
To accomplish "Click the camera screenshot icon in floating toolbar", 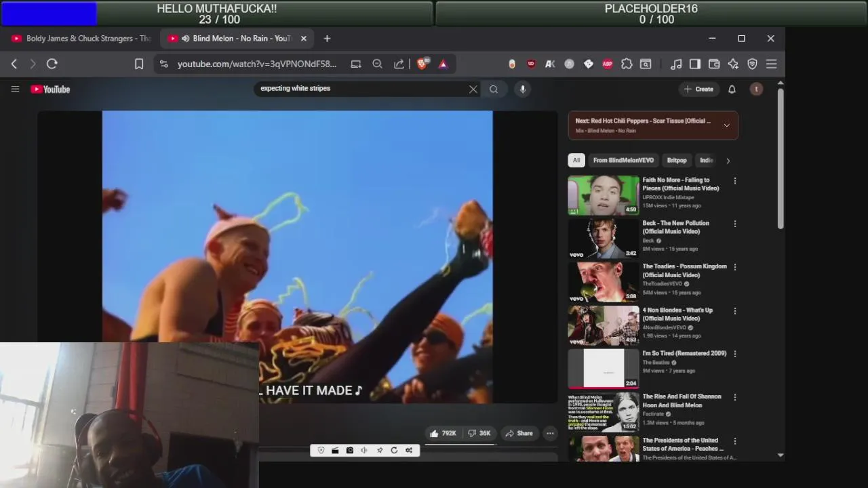I will point(350,450).
